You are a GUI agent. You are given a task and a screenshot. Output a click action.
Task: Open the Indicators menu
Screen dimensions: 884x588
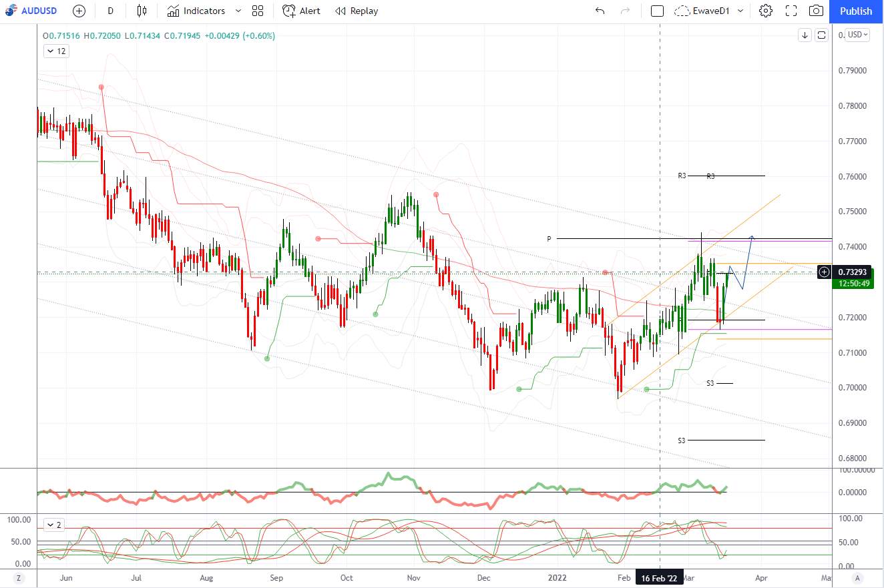(196, 11)
